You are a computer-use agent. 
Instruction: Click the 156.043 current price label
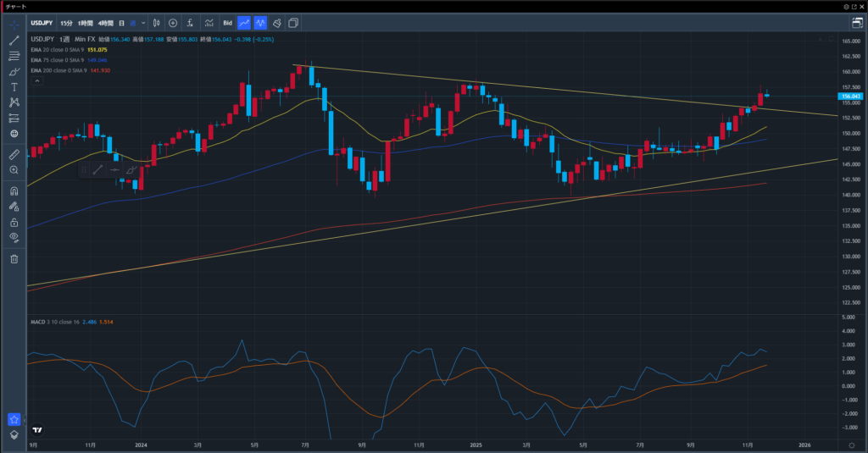pyautogui.click(x=851, y=97)
